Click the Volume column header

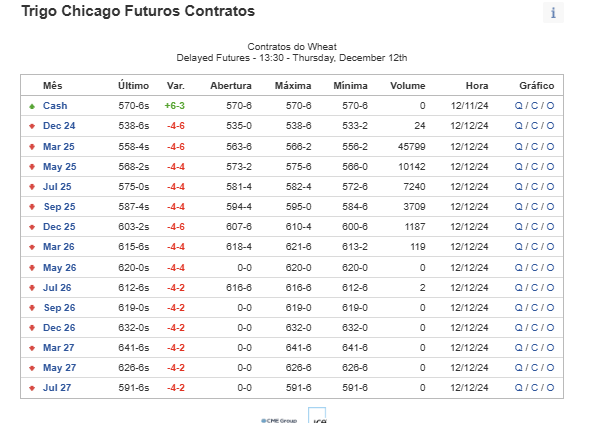(x=407, y=86)
